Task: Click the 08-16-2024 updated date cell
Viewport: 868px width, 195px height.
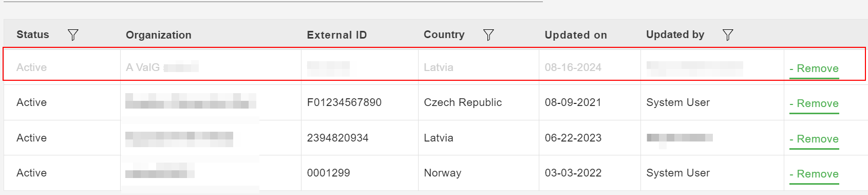Action: [573, 67]
